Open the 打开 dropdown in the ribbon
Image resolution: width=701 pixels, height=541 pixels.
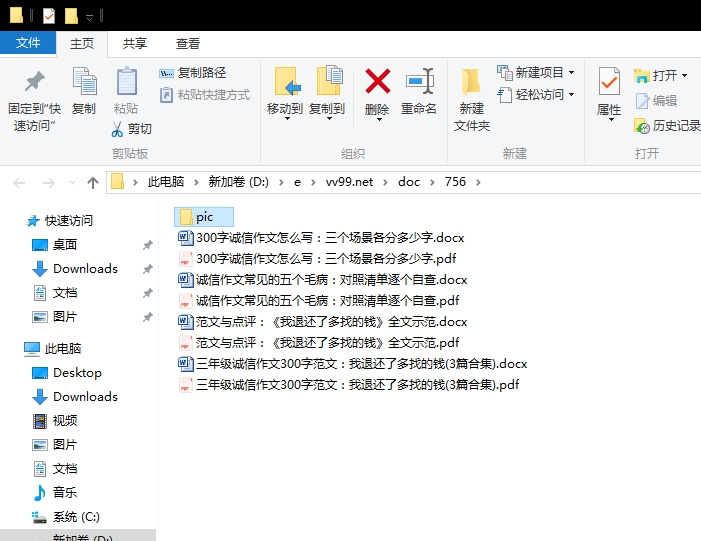(x=661, y=76)
